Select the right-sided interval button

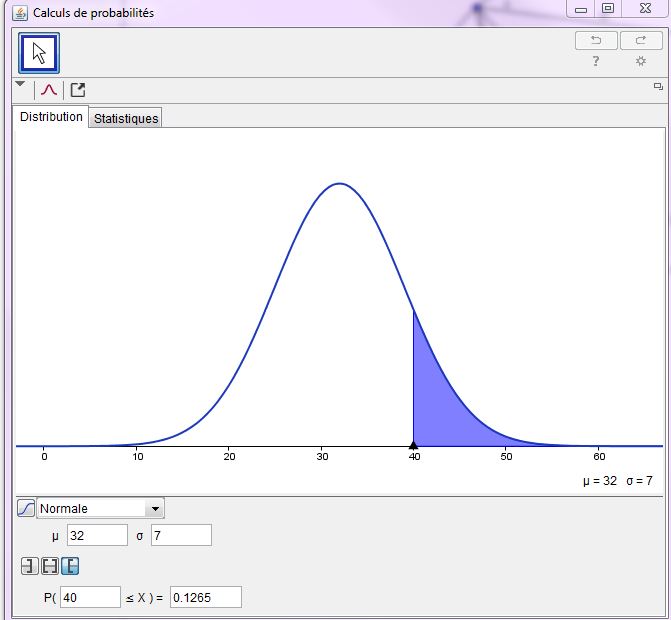click(x=70, y=567)
